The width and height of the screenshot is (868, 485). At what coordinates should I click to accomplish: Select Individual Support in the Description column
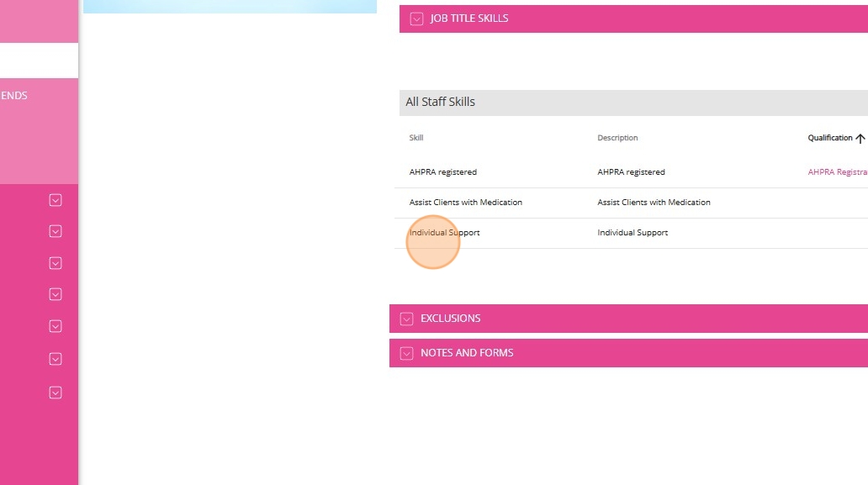coord(632,233)
